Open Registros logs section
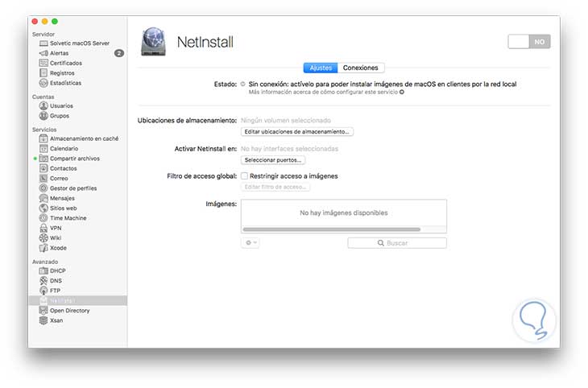 click(56, 73)
